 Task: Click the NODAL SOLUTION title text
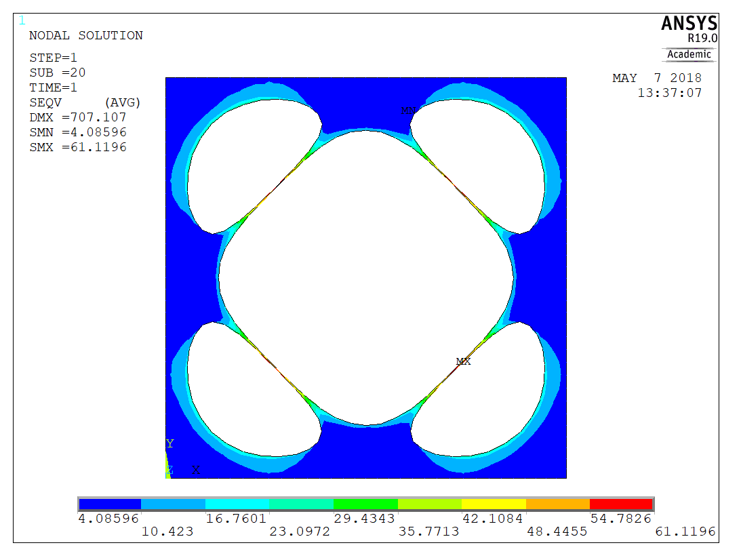[86, 35]
